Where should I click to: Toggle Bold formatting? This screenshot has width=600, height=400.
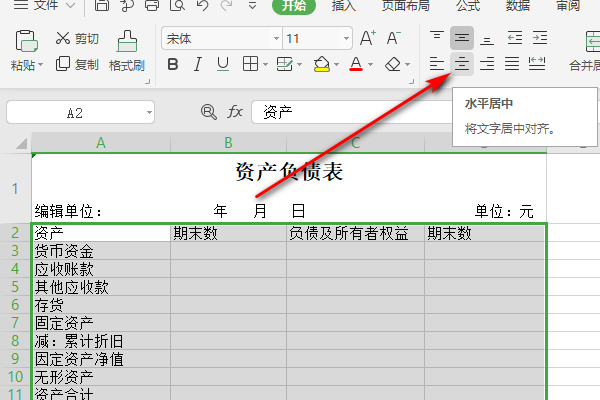172,65
